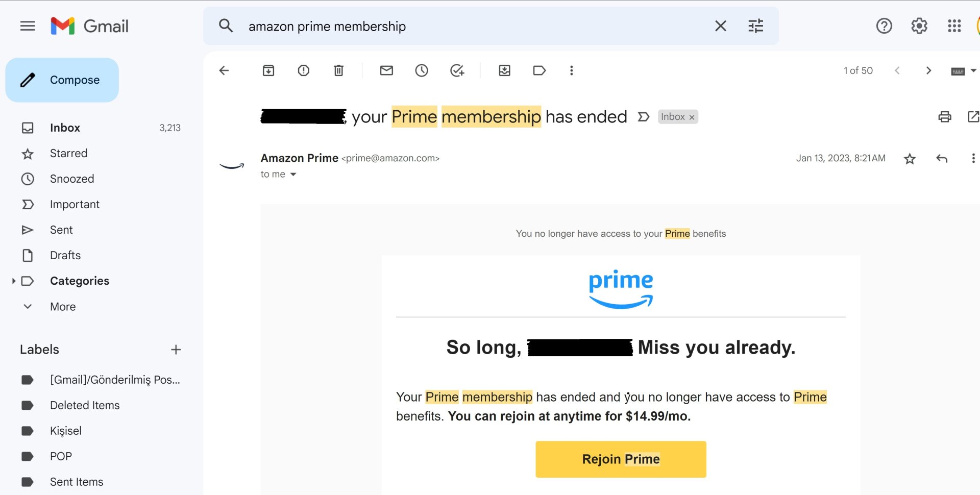
Task: Print the Prime membership email
Action: tap(944, 117)
